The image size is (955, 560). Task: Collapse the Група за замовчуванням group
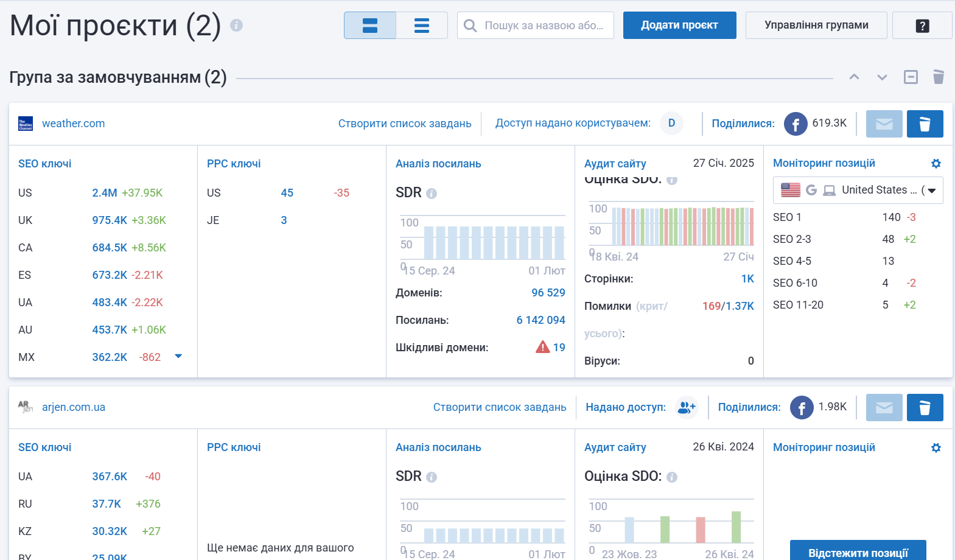click(911, 77)
